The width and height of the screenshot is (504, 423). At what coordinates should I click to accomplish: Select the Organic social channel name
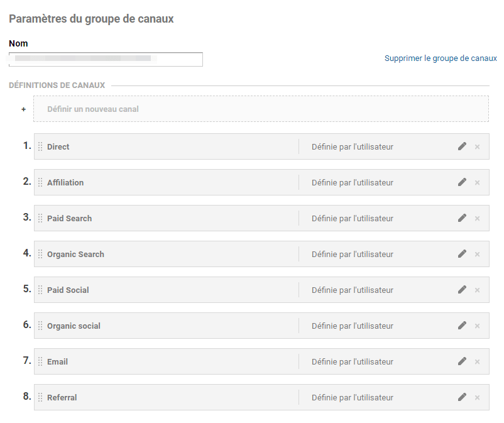[74, 326]
